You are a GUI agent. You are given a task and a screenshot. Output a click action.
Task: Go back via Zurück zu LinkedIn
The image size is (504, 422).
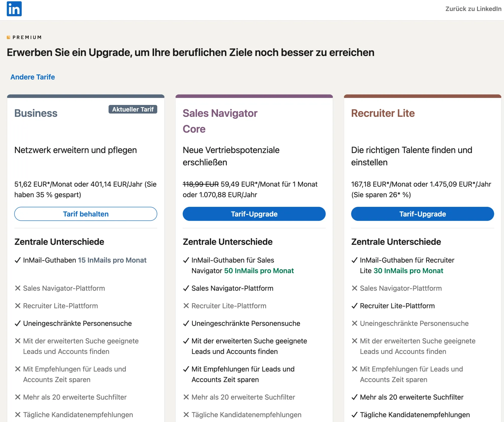point(473,9)
